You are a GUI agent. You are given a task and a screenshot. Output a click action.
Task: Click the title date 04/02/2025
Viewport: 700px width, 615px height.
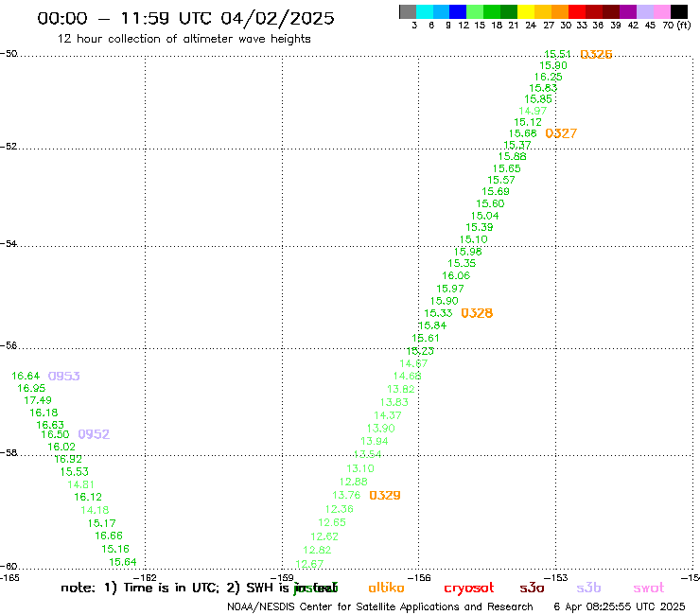[x=277, y=18]
